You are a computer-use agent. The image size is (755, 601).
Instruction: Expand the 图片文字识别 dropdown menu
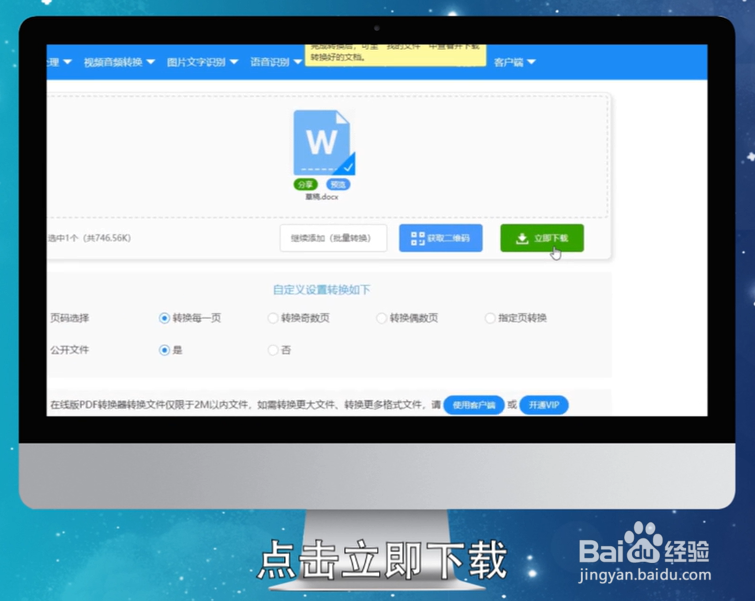click(x=202, y=62)
